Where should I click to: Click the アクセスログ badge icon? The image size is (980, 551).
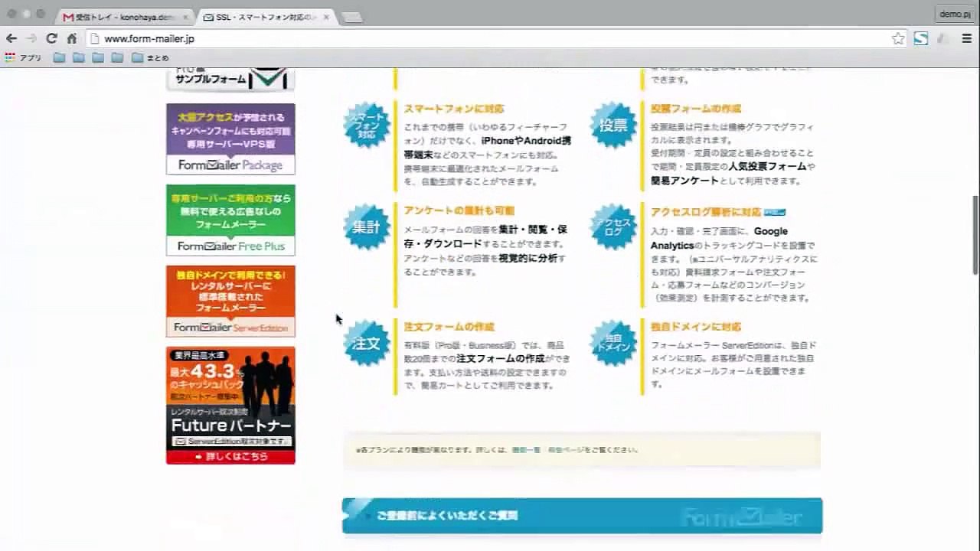tap(614, 227)
